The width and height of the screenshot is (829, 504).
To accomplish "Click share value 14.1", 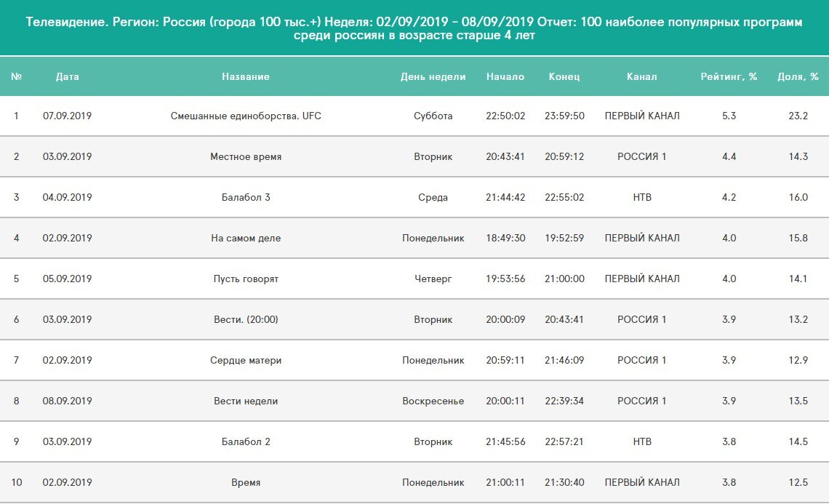I will point(798,279).
